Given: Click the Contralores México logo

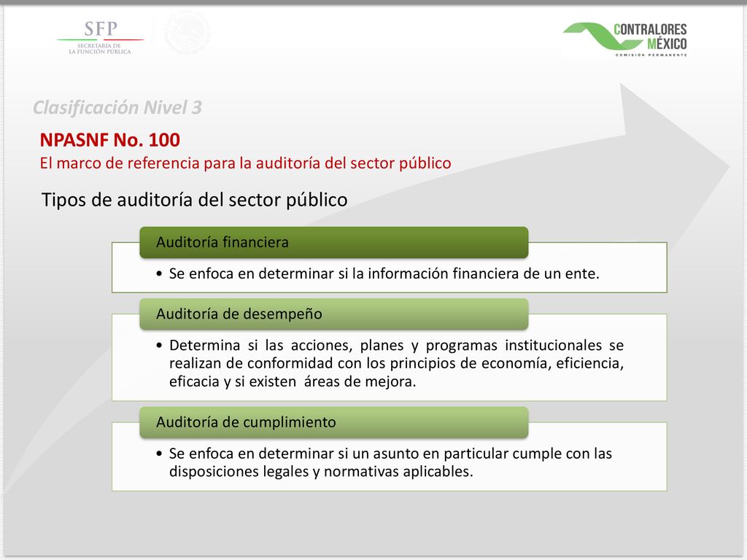Looking at the screenshot, I should pos(624,39).
